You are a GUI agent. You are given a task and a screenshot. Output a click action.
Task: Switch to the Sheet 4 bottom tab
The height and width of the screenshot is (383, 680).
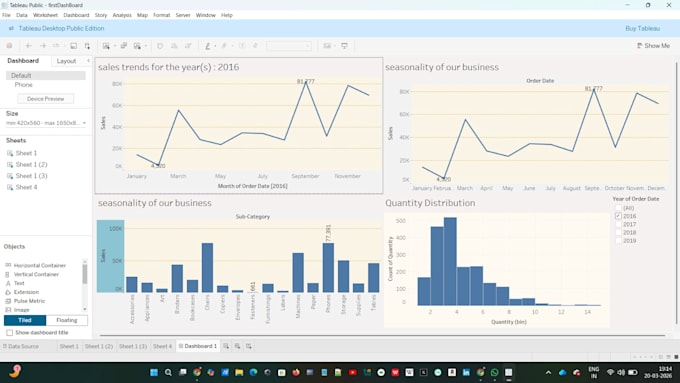click(x=162, y=346)
